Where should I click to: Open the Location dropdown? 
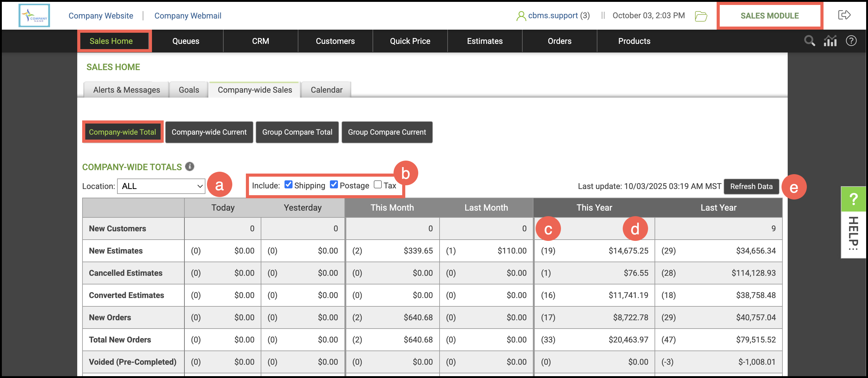[x=161, y=186]
